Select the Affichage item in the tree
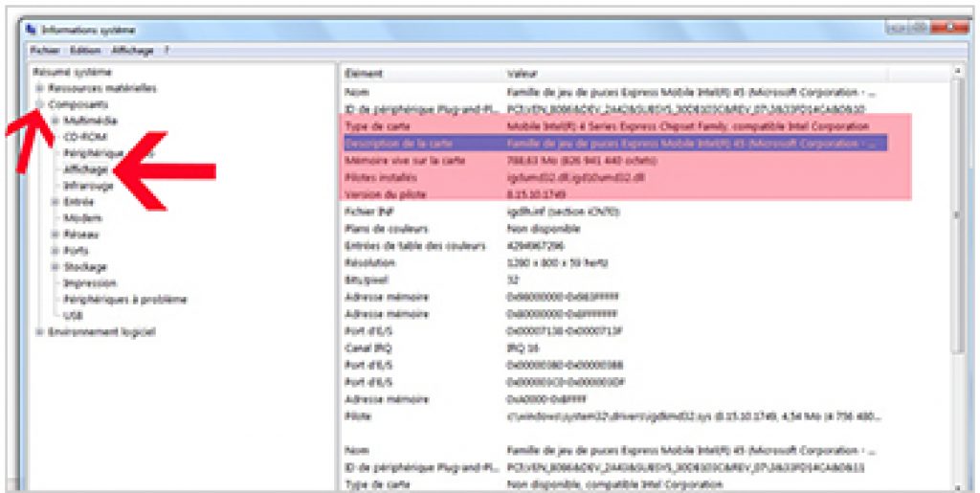The width and height of the screenshot is (980, 493). 85,169
